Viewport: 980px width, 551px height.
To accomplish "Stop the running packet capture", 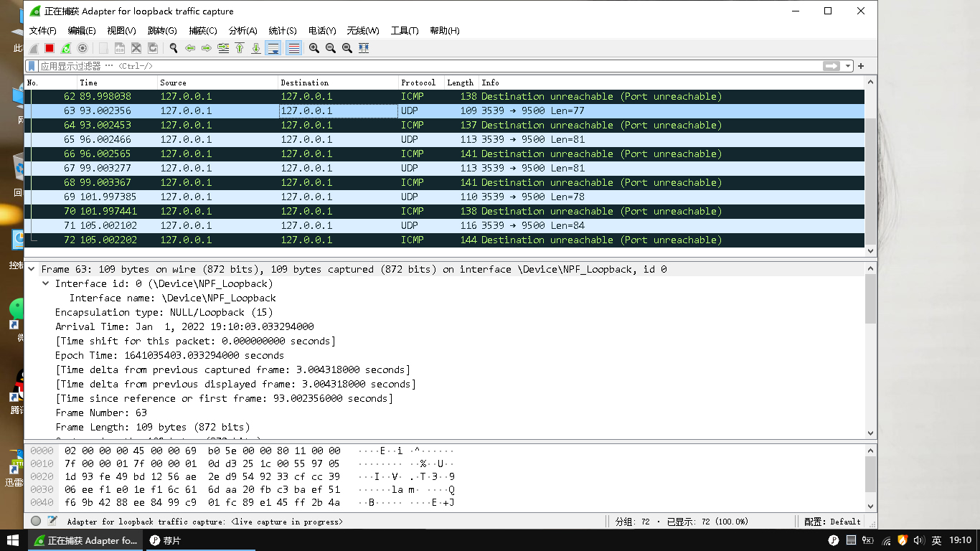I will pyautogui.click(x=50, y=48).
